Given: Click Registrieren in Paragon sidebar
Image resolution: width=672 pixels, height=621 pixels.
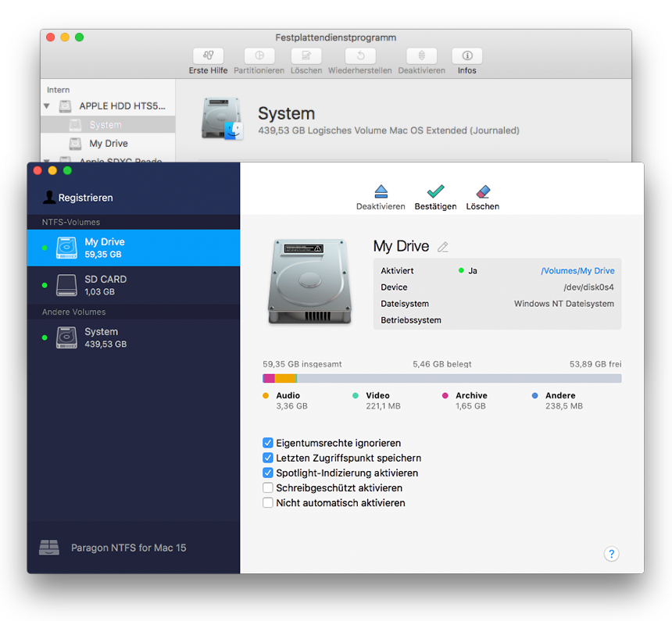Looking at the screenshot, I should click(78, 198).
